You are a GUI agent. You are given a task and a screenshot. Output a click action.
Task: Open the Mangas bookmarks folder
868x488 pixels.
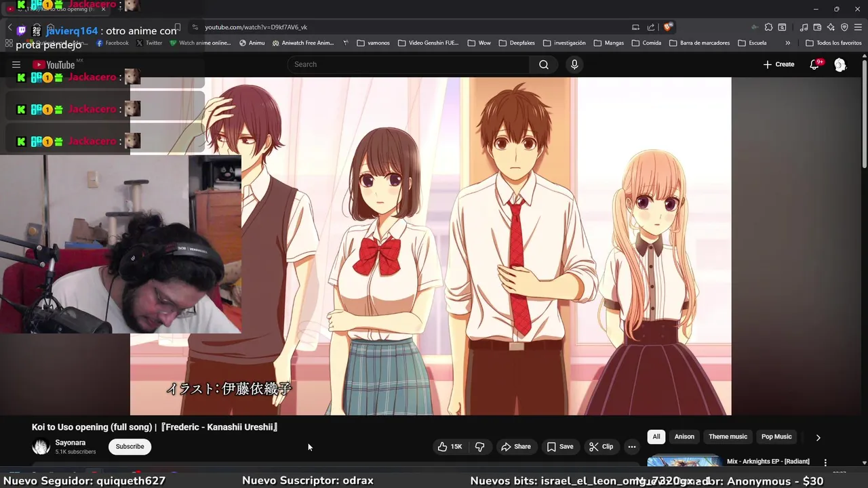[x=608, y=43]
